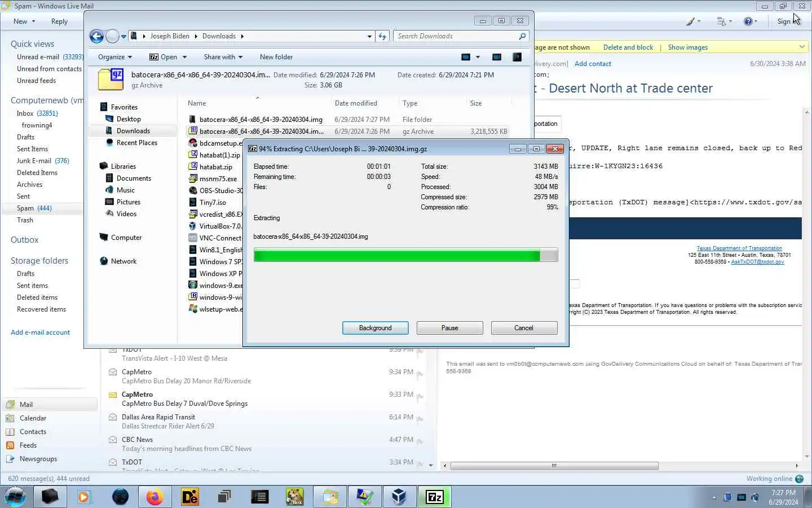Open the New menu in Windows Live Mail
Image resolution: width=812 pixels, height=508 pixels.
coord(24,21)
